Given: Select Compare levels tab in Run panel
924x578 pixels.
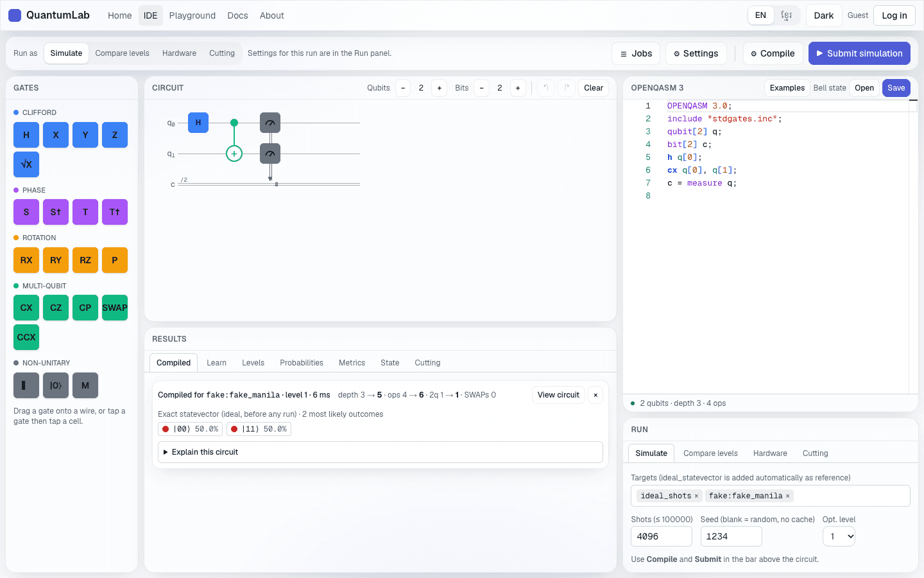Looking at the screenshot, I should (711, 453).
